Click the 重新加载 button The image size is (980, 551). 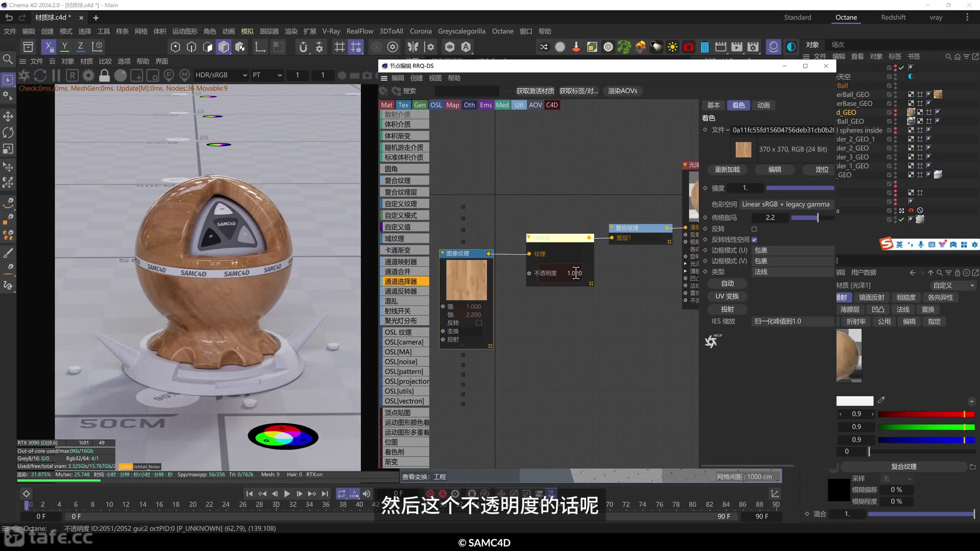[727, 170]
